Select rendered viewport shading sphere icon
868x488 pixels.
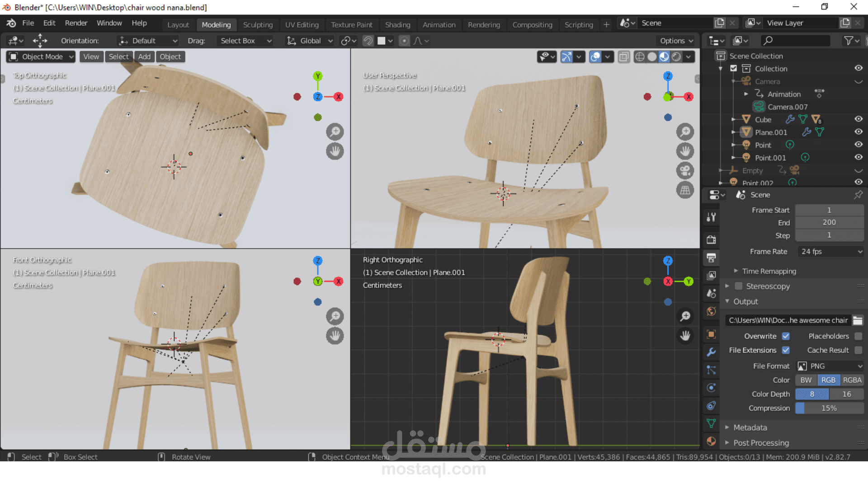[676, 56]
